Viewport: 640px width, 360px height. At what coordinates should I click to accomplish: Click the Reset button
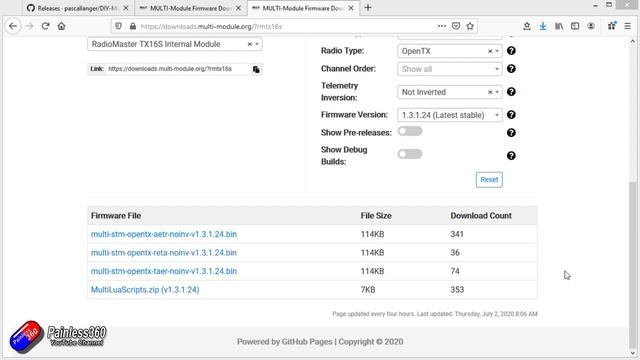(x=489, y=180)
